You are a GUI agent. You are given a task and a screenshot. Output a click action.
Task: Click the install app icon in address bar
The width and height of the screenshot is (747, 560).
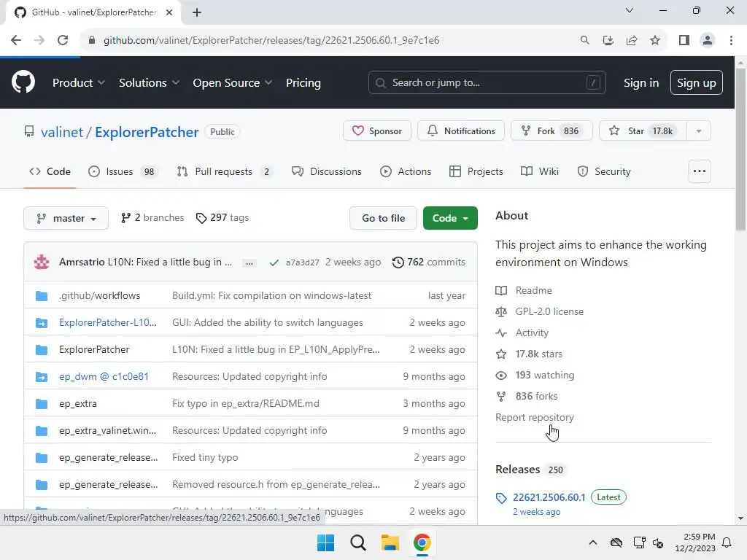point(608,40)
